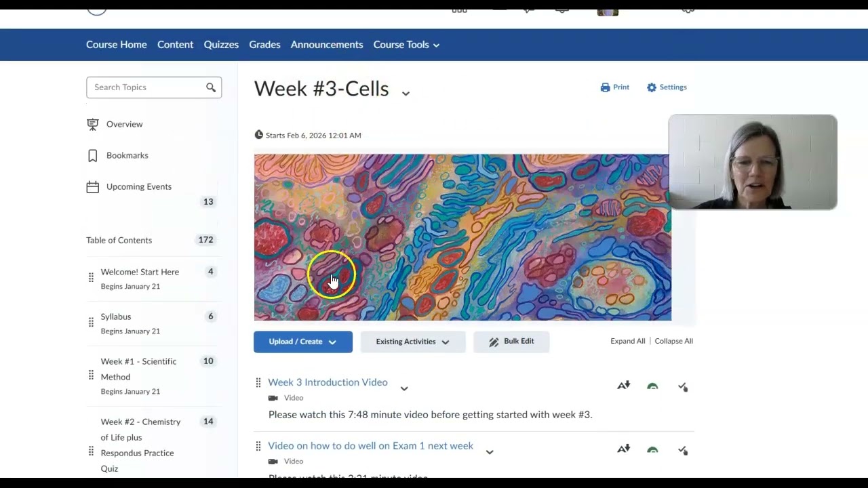Click the 13 count under Upcoming Events

click(x=208, y=202)
